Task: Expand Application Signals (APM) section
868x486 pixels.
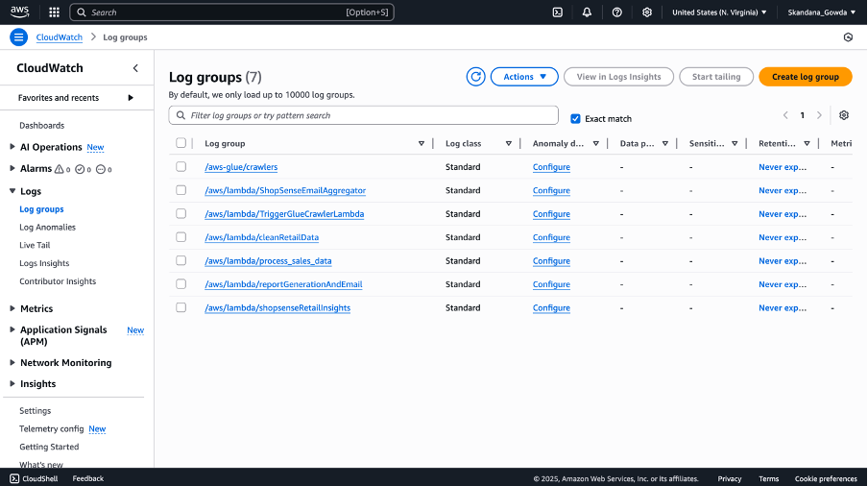Action: click(12, 329)
